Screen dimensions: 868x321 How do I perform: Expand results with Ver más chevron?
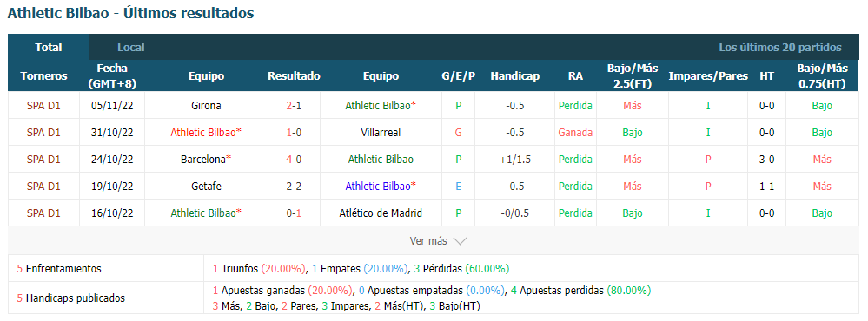[438, 241]
